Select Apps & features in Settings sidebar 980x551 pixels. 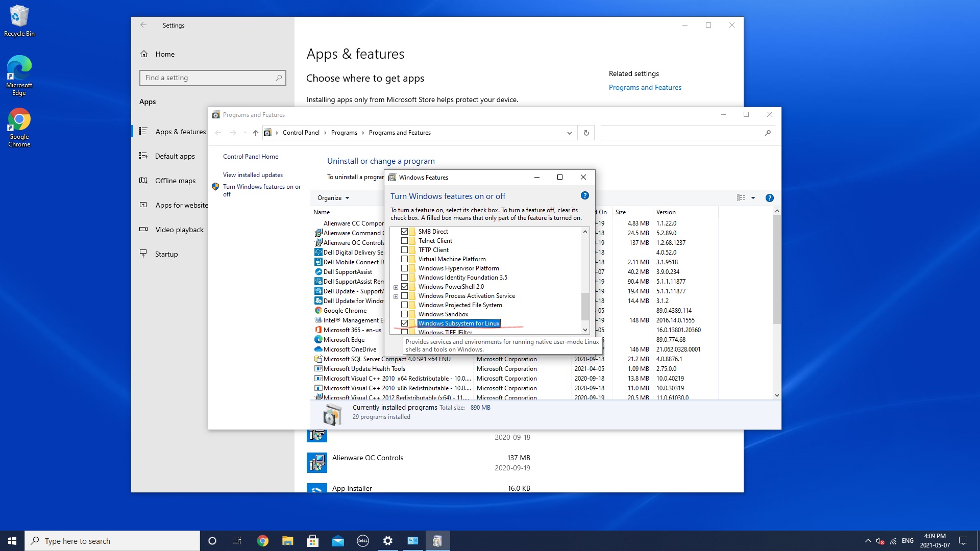click(173, 132)
